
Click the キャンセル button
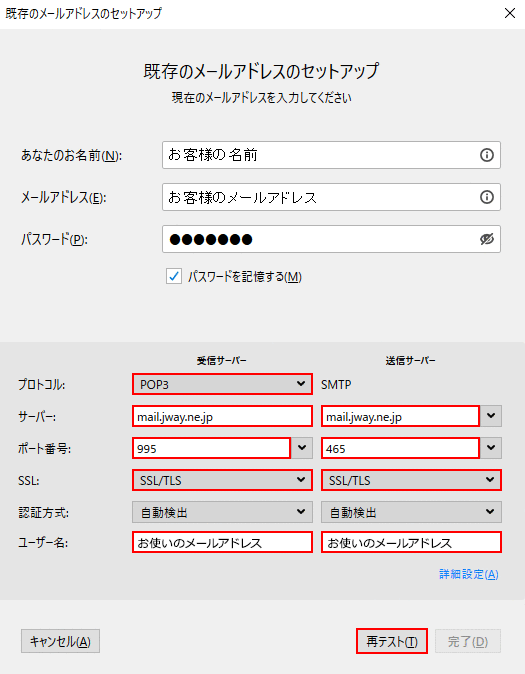pyautogui.click(x=60, y=641)
